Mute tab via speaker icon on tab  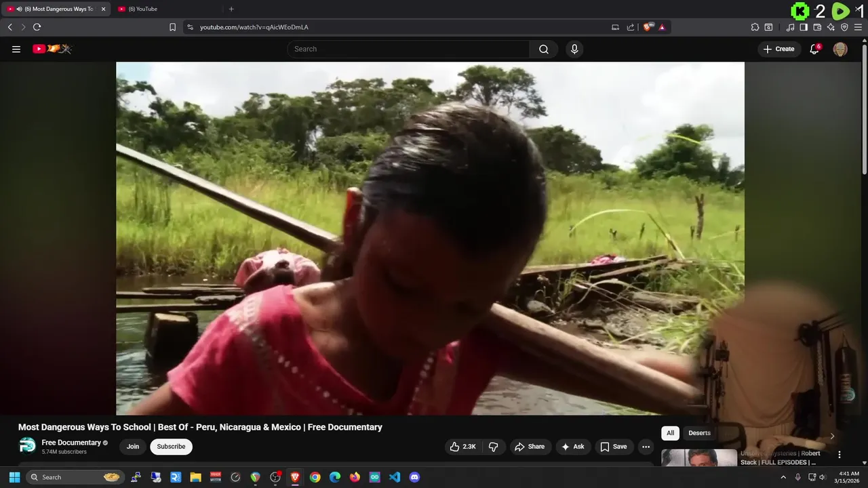point(18,9)
